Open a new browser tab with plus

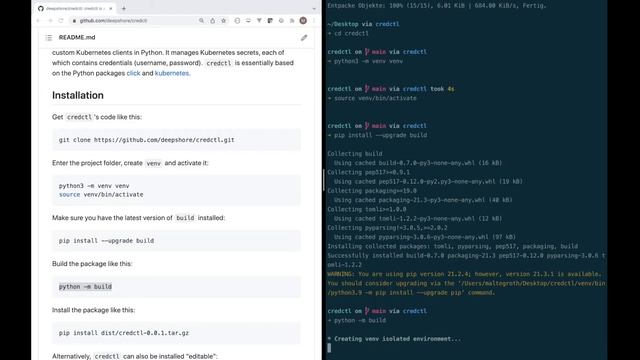point(124,8)
